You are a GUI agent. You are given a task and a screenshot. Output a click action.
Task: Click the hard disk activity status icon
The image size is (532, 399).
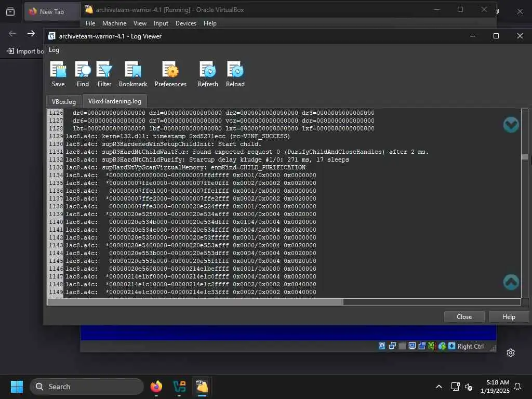pyautogui.click(x=382, y=346)
